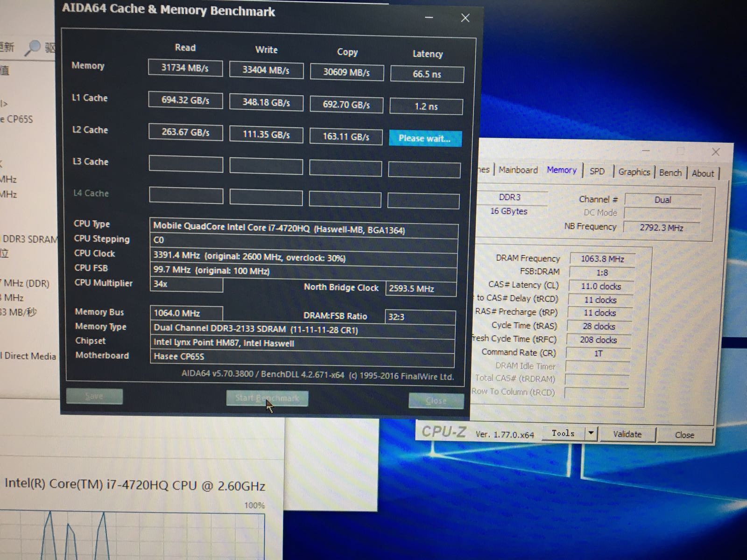Click the NB Frequency value 2792.3 MHz
The image size is (747, 560).
click(x=662, y=228)
